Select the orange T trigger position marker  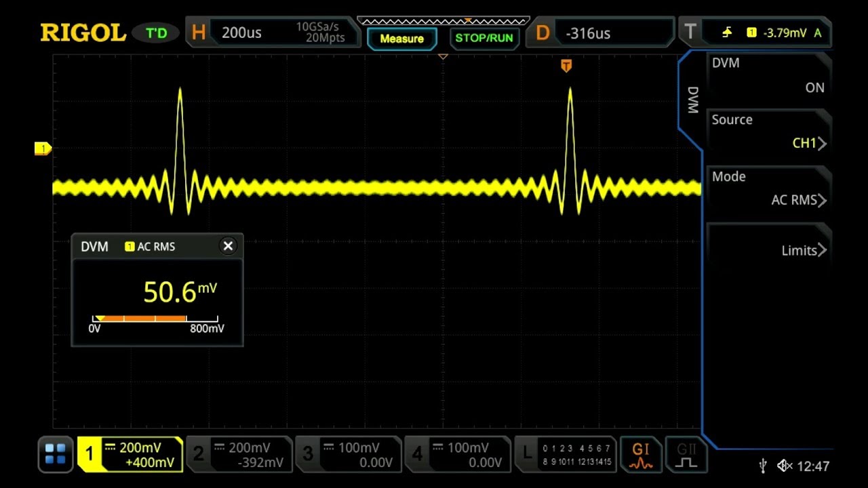click(x=566, y=66)
